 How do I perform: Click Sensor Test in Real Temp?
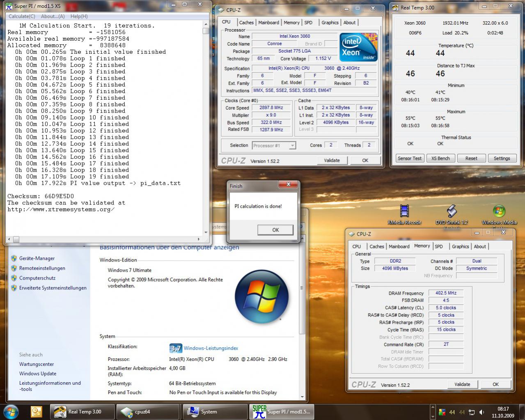(410, 158)
